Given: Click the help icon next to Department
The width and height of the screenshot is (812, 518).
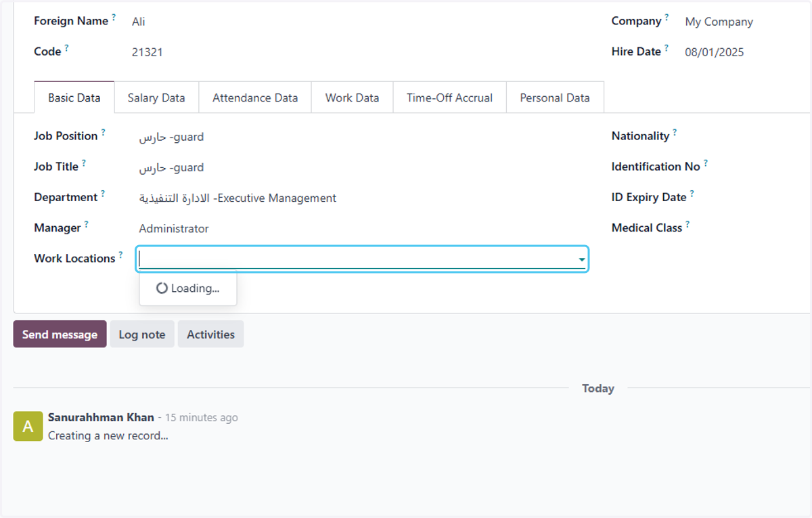Looking at the screenshot, I should [103, 194].
